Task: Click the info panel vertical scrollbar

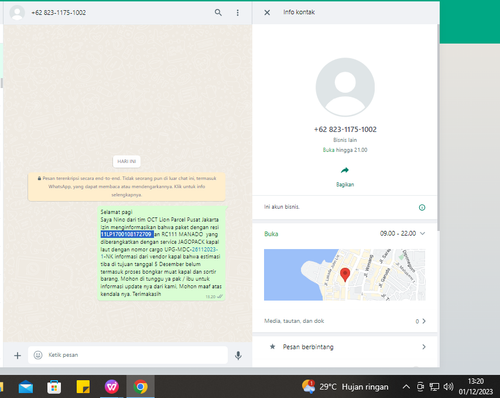Action: [438, 127]
